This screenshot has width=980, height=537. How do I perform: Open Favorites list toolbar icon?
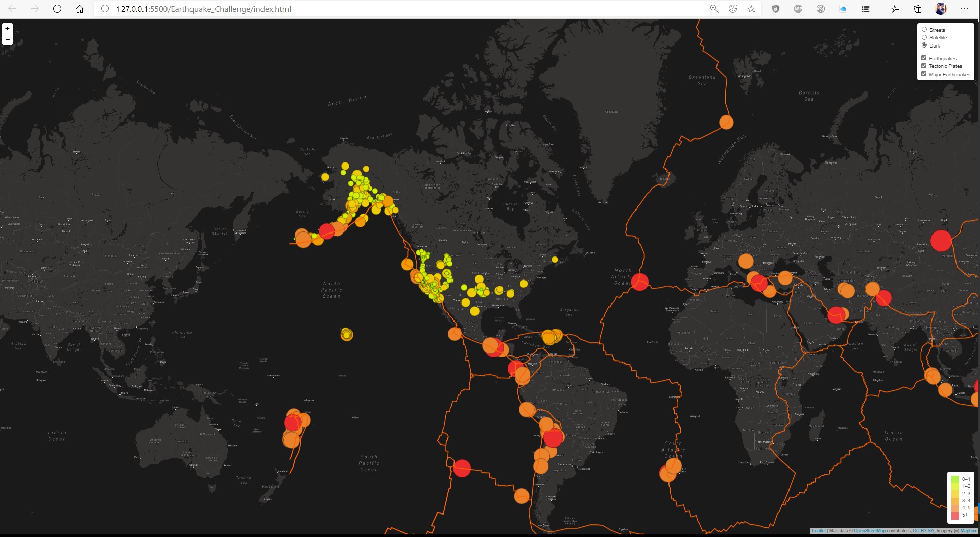895,9
